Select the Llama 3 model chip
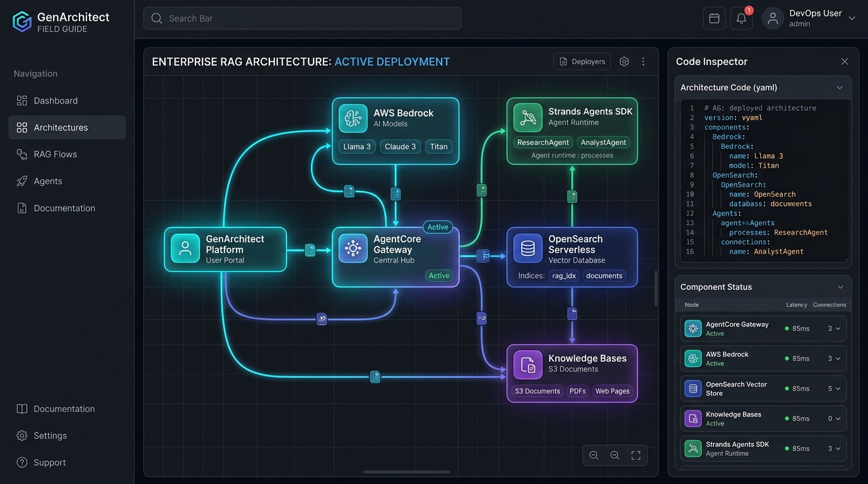The width and height of the screenshot is (868, 484). pos(357,146)
